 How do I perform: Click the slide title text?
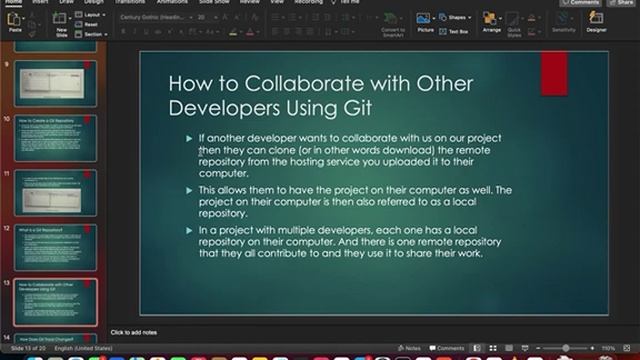[x=321, y=96]
